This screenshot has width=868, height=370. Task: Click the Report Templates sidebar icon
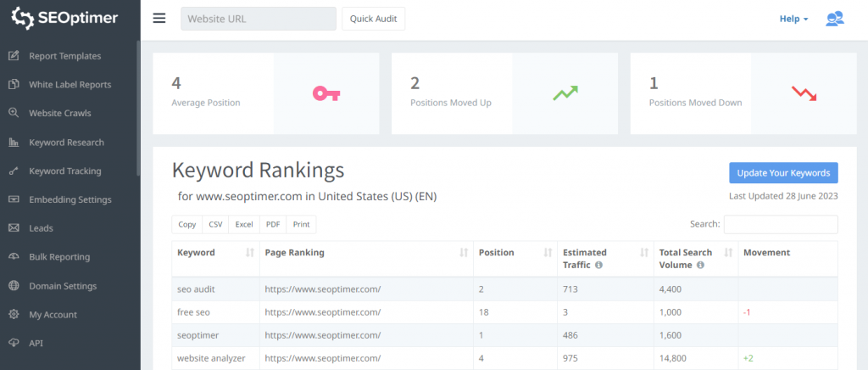tap(14, 56)
